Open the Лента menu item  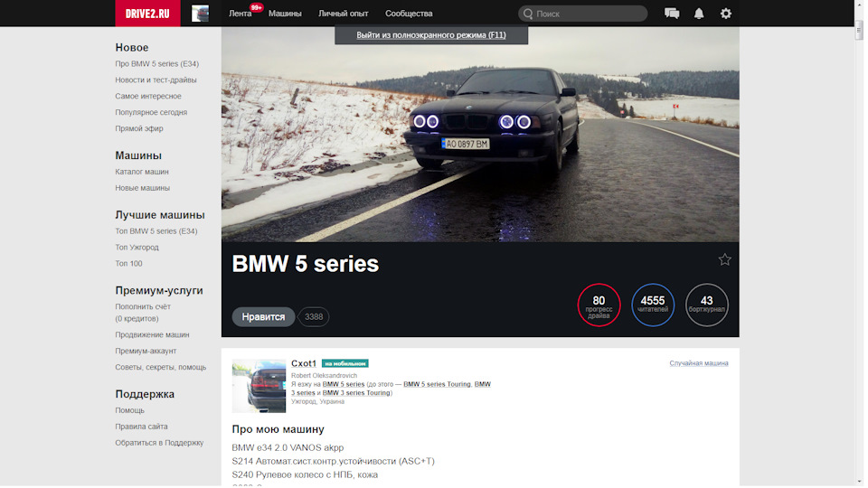coord(241,14)
